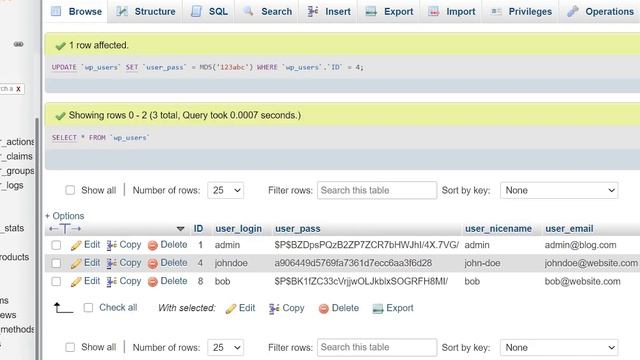Image resolution: width=640 pixels, height=360 pixels.
Task: Sort by the ID column header
Action: (x=198, y=229)
